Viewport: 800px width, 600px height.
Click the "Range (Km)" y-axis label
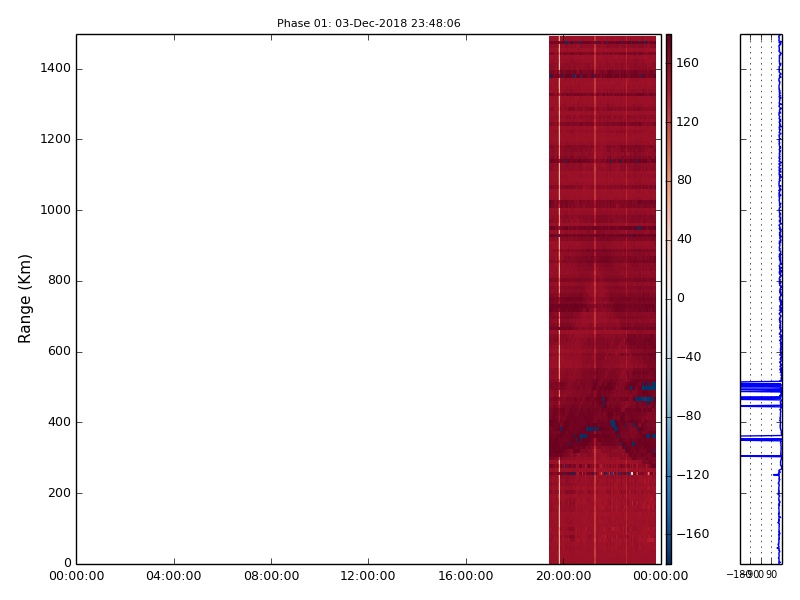(x=24, y=299)
